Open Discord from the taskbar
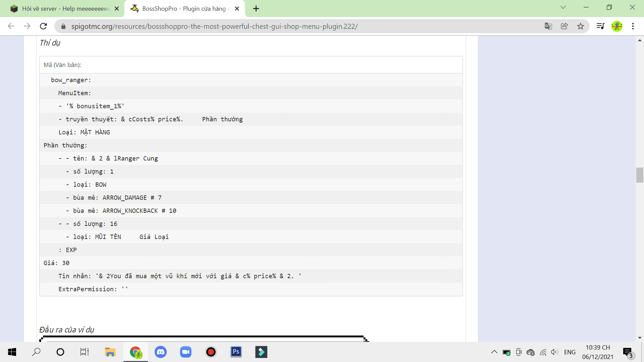This screenshot has width=644, height=362. tap(161, 352)
